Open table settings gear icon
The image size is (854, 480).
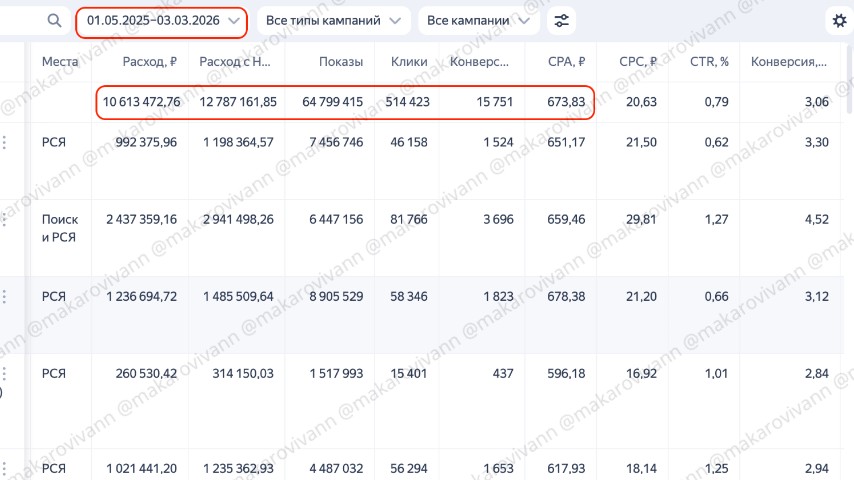tap(840, 21)
